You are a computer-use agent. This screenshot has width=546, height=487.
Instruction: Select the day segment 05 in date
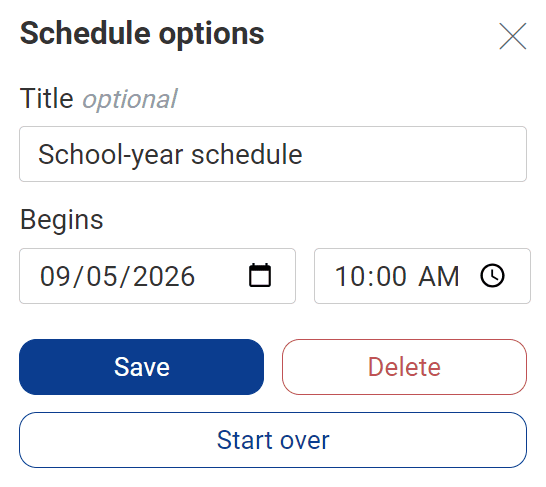[x=102, y=276]
